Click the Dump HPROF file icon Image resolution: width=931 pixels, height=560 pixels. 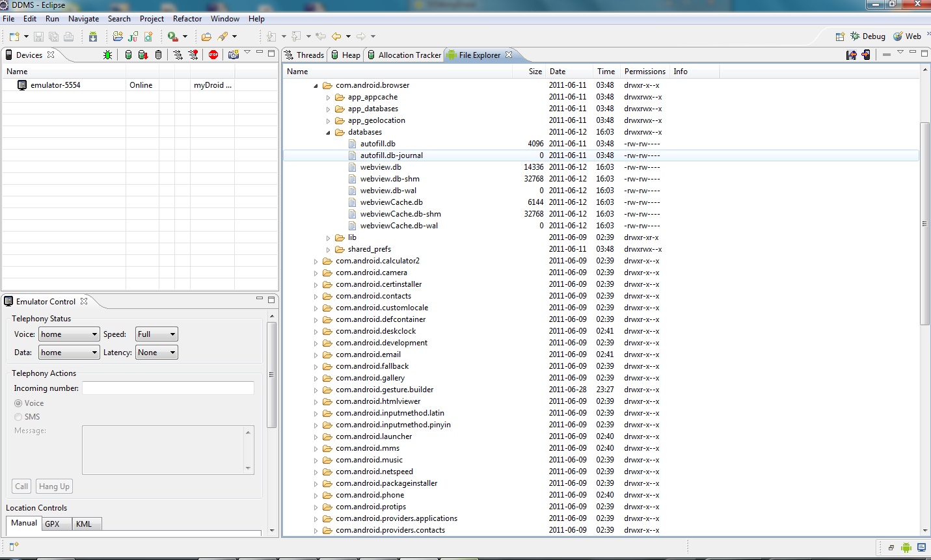[143, 55]
